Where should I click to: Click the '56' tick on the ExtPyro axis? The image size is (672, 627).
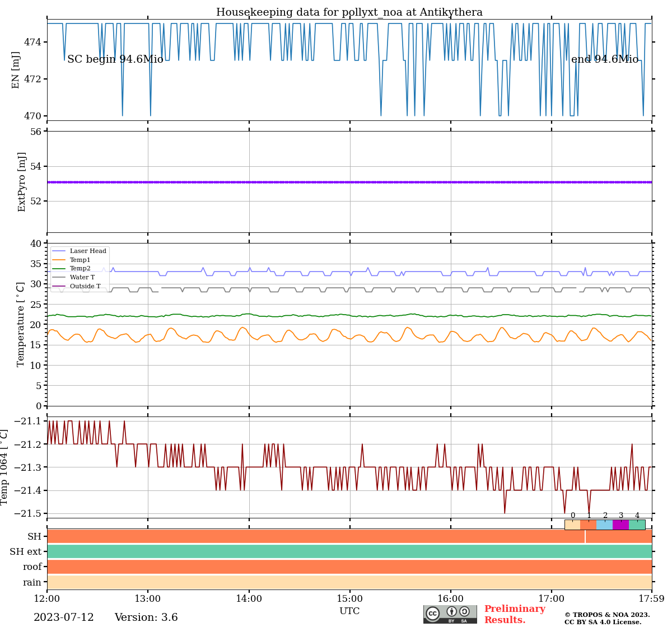tap(36, 132)
